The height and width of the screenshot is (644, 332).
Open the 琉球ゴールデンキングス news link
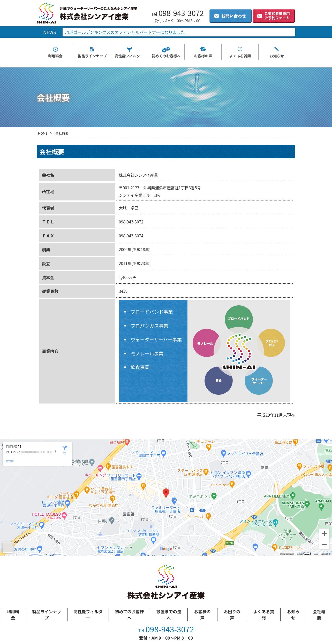click(x=127, y=32)
